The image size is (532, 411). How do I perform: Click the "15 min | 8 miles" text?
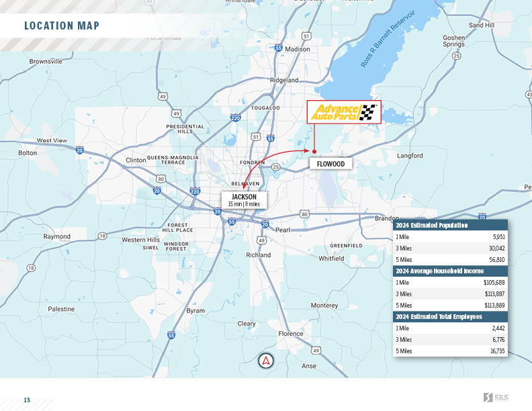(244, 204)
